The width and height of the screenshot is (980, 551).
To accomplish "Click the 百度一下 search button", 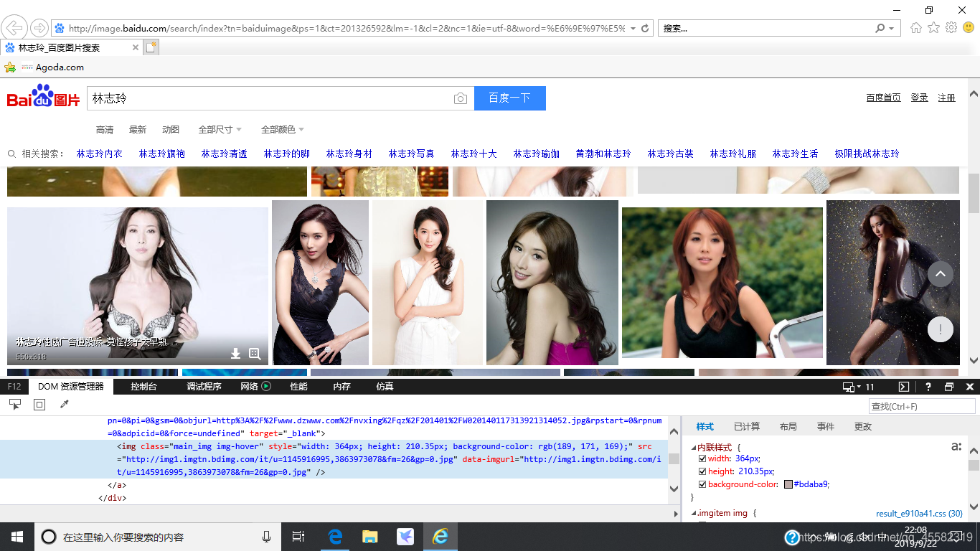I will click(510, 98).
